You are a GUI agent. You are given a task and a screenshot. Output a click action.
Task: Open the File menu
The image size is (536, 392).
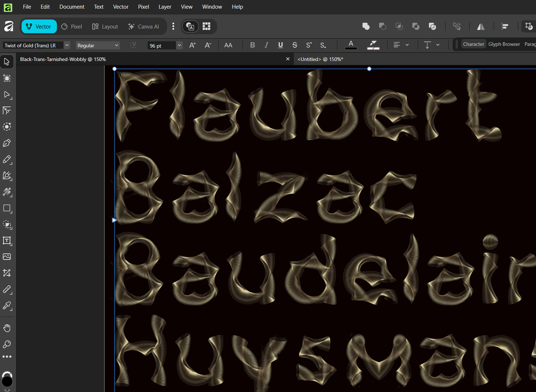pos(27,7)
